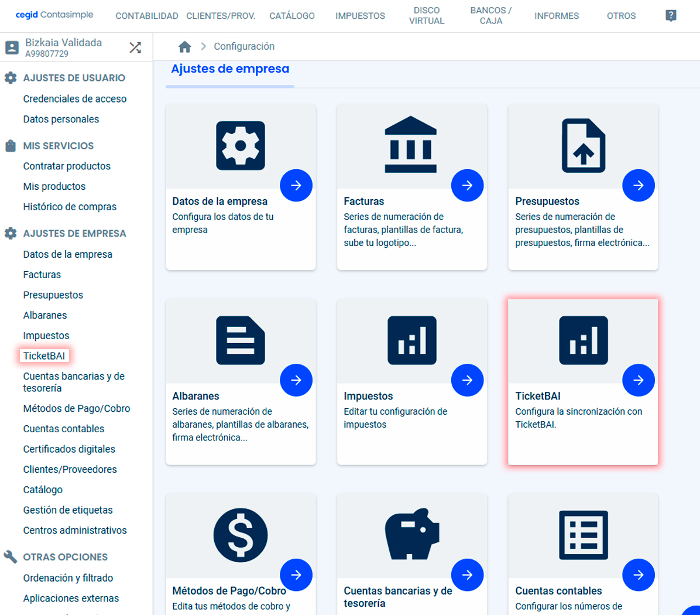
Task: Select the Ajustes de empresa tab
Action: (x=231, y=69)
